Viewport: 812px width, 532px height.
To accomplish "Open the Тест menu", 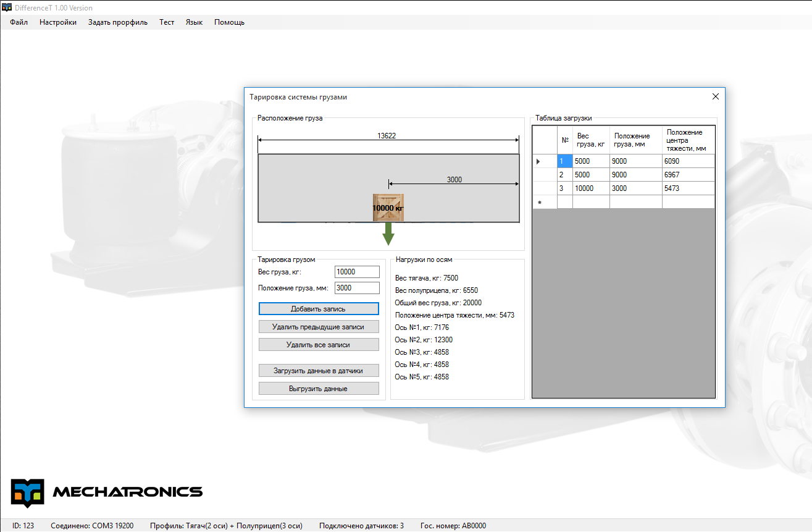I will coord(167,22).
